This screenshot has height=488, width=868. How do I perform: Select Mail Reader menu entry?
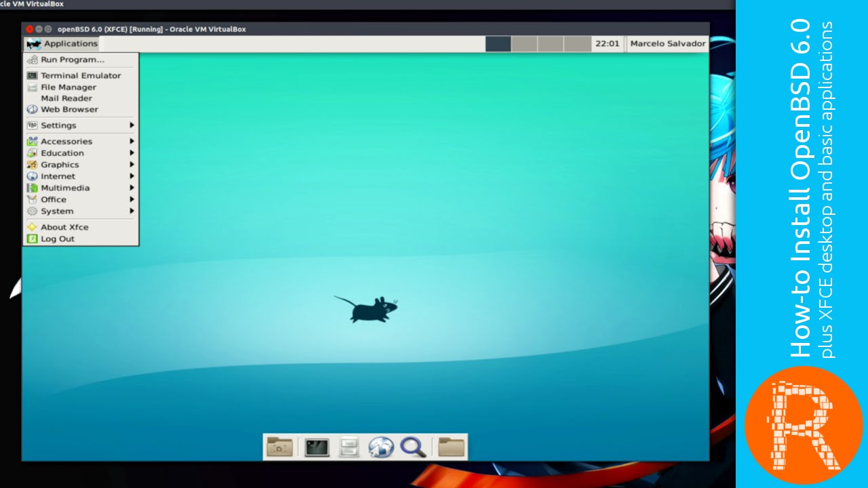click(81, 98)
